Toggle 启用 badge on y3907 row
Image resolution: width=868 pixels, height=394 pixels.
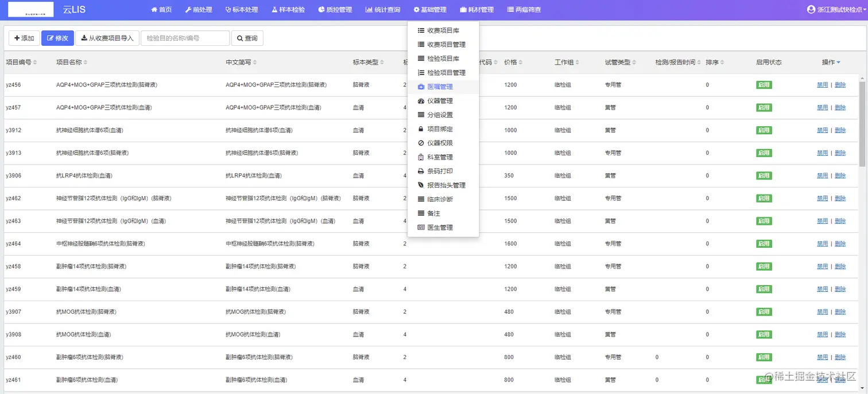coord(764,311)
